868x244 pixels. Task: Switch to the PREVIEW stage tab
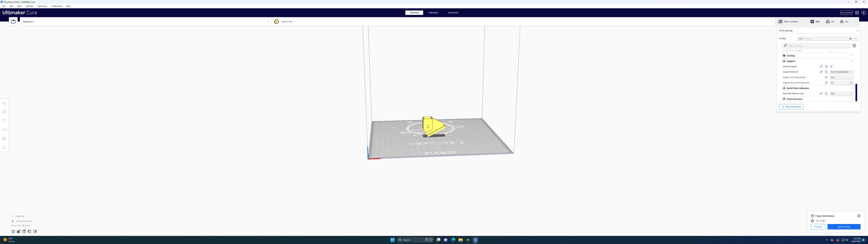433,13
